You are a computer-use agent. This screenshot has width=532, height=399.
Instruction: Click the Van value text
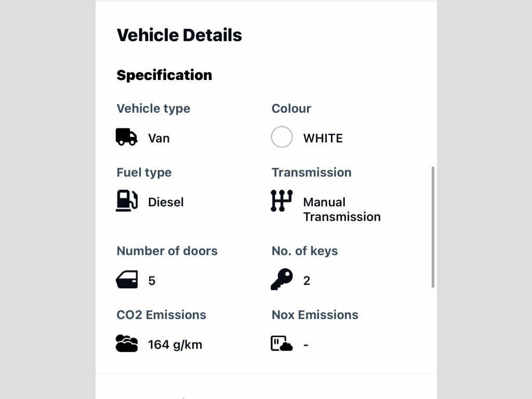pos(159,138)
